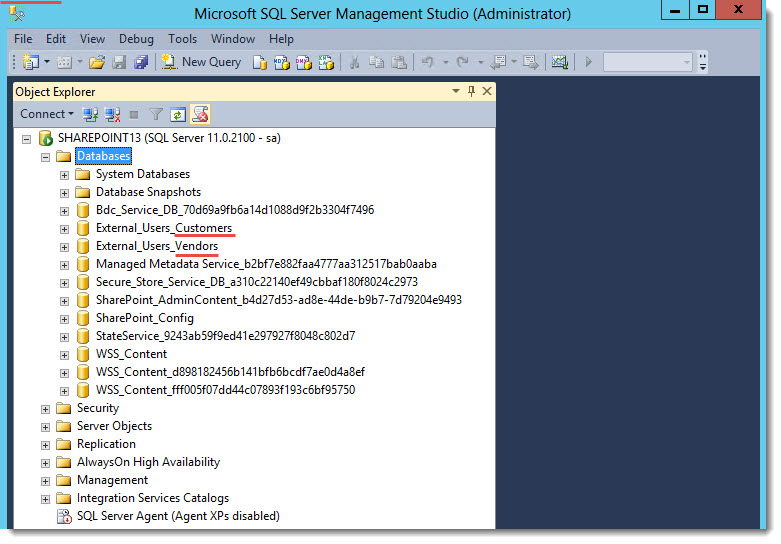
Task: Click the Filter funnel icon
Action: click(x=156, y=115)
